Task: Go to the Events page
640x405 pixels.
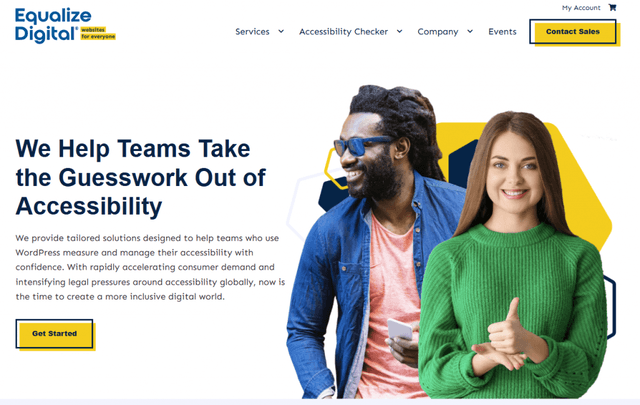Action: click(x=502, y=31)
